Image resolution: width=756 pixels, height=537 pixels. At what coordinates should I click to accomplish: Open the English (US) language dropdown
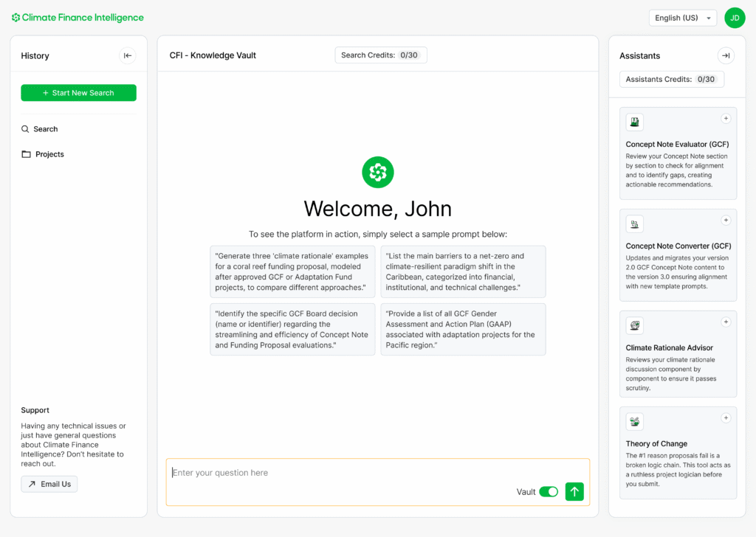(x=682, y=18)
